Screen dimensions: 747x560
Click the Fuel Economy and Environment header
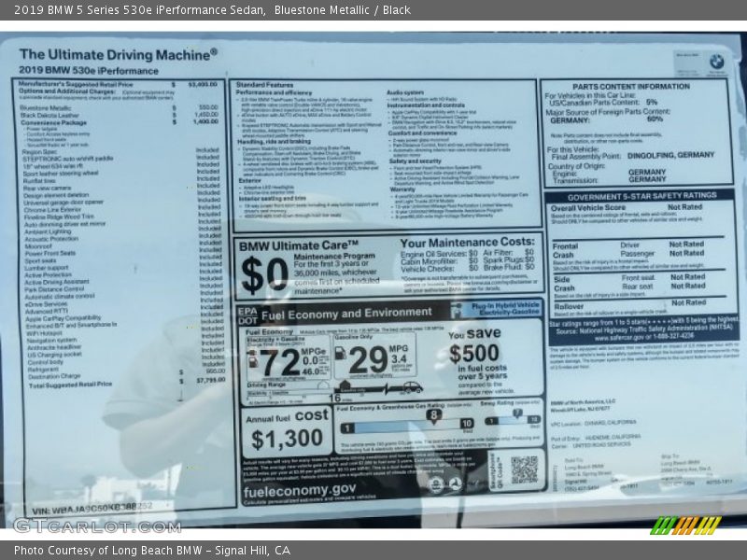345,314
